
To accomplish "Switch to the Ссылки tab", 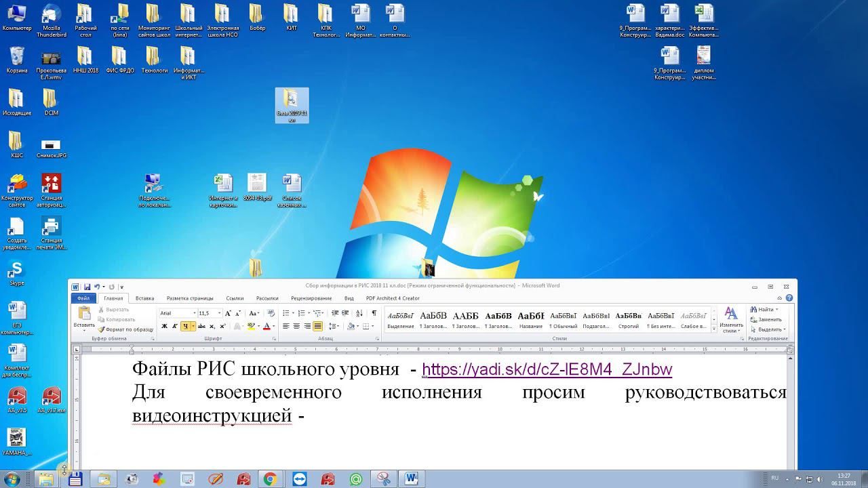I will click(x=235, y=298).
